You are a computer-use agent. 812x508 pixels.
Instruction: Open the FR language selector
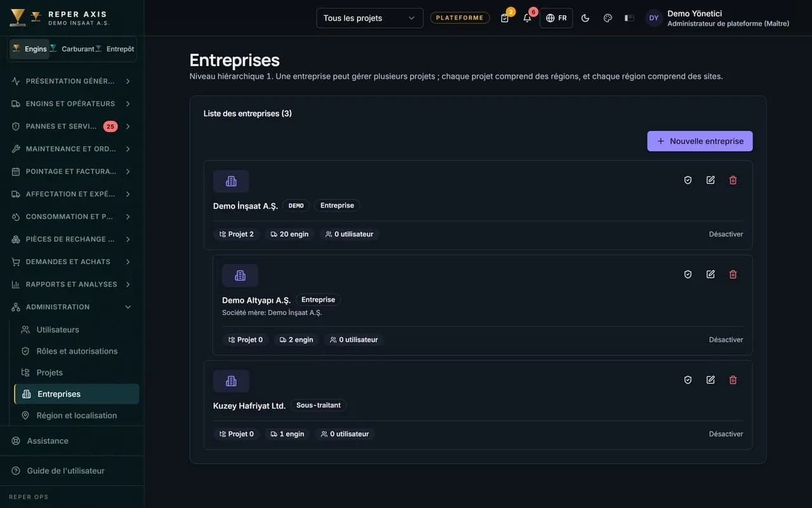coord(556,18)
